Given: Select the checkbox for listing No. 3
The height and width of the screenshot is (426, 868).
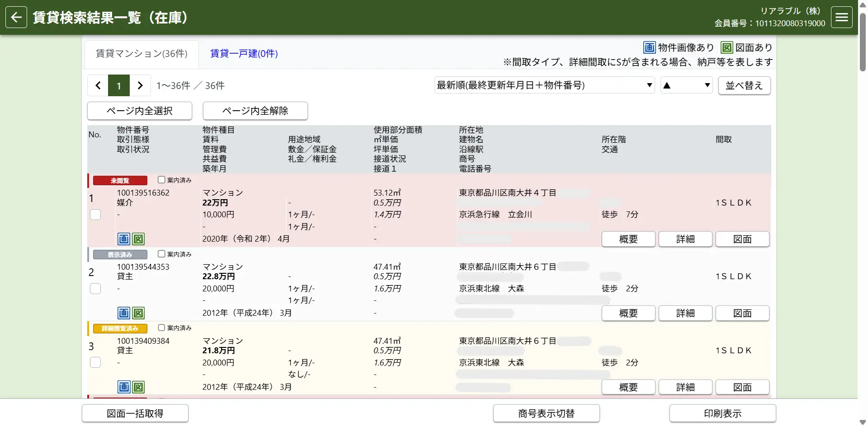Looking at the screenshot, I should coord(95,362).
